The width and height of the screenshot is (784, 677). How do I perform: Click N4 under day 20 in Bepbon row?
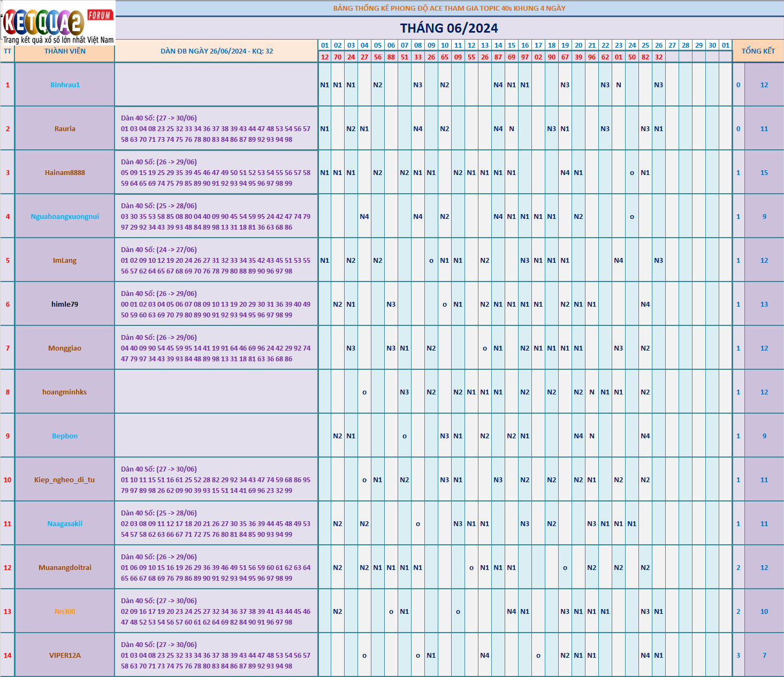[579, 436]
